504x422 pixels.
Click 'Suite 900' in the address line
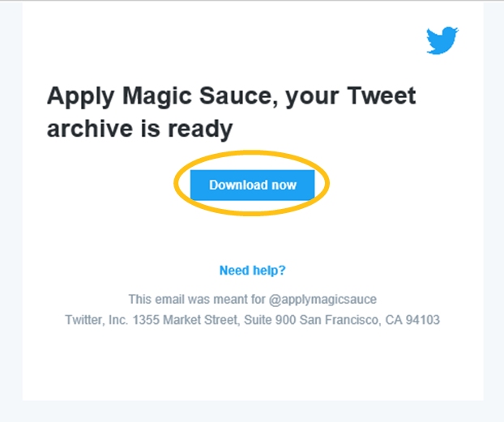(270, 320)
